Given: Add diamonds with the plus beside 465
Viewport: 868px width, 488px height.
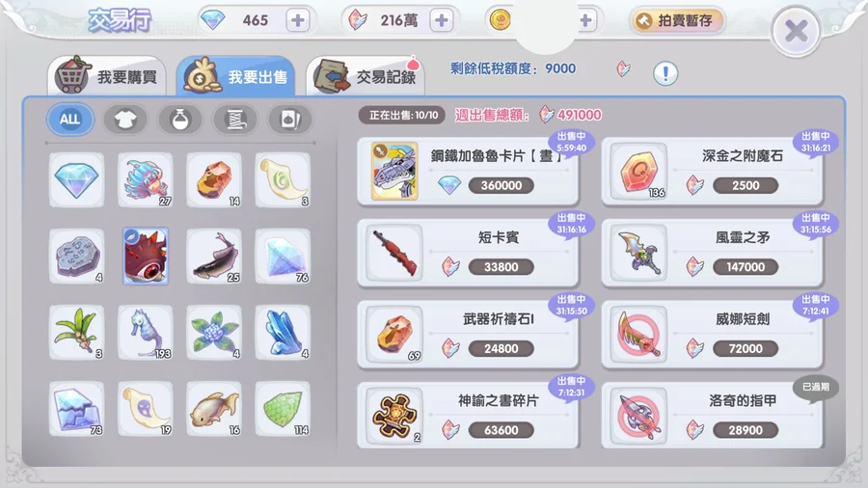Looking at the screenshot, I should click(298, 20).
